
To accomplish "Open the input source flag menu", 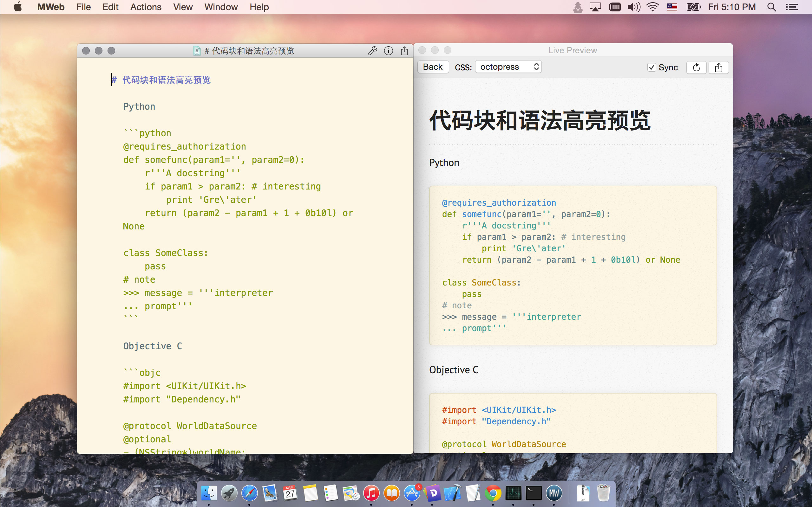I will tap(672, 7).
